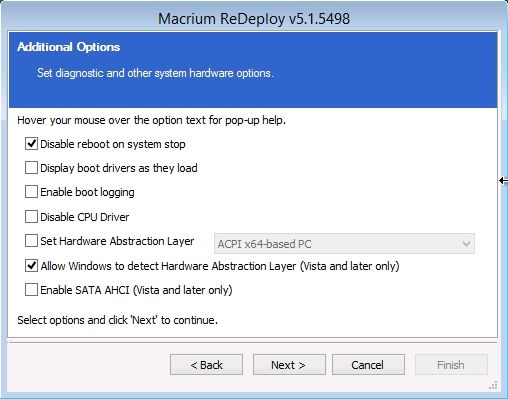Image resolution: width=508 pixels, height=399 pixels.
Task: Click 'Set diagnostic and other system hardware options' text
Action: 155,73
